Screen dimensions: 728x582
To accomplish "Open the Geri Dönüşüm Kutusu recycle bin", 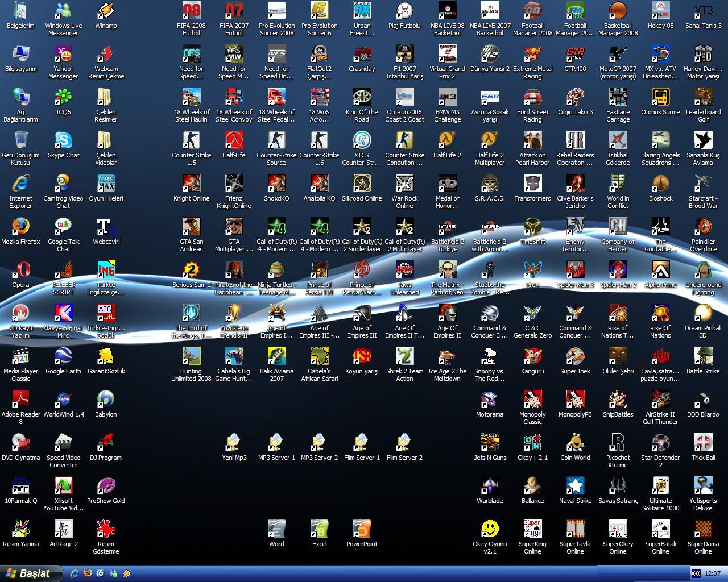I will 20,141.
